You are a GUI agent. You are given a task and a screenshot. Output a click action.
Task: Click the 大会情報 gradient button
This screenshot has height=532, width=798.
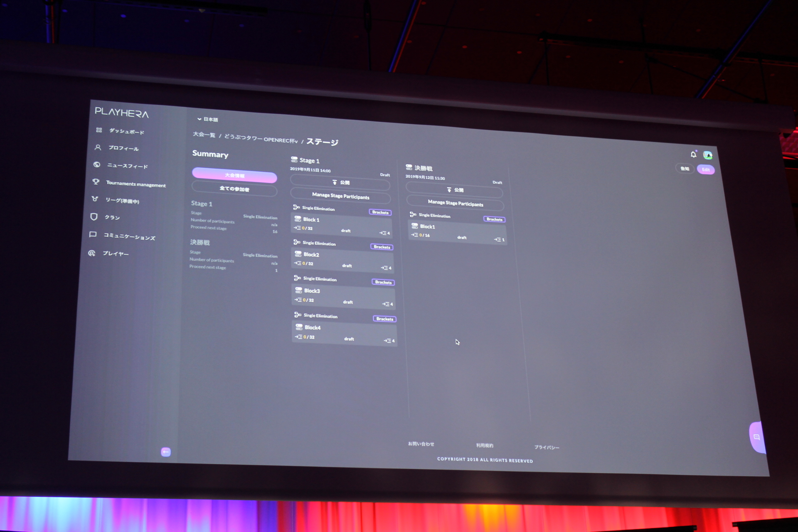click(x=234, y=175)
